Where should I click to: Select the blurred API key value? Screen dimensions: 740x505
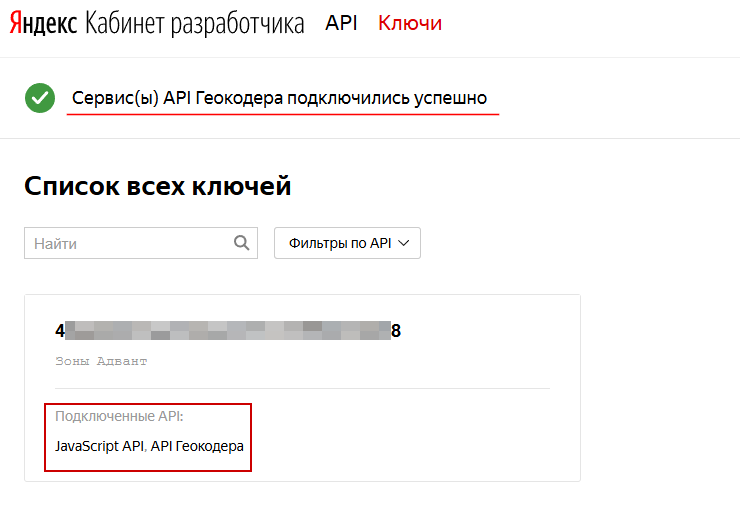228,330
